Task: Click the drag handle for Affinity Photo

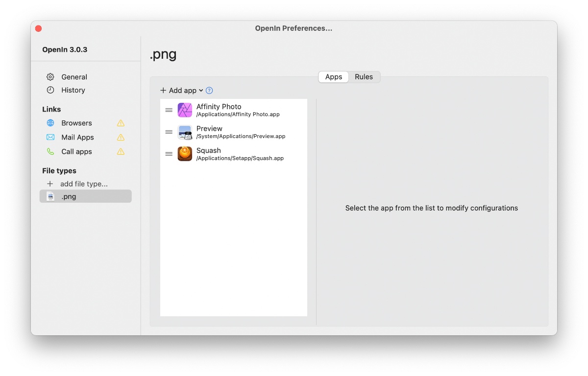Action: tap(169, 110)
